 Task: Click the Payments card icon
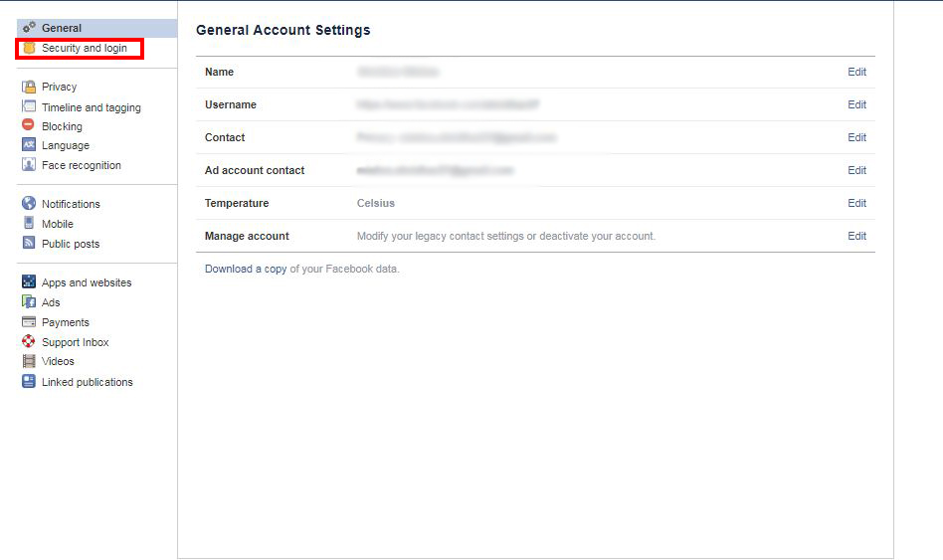29,322
